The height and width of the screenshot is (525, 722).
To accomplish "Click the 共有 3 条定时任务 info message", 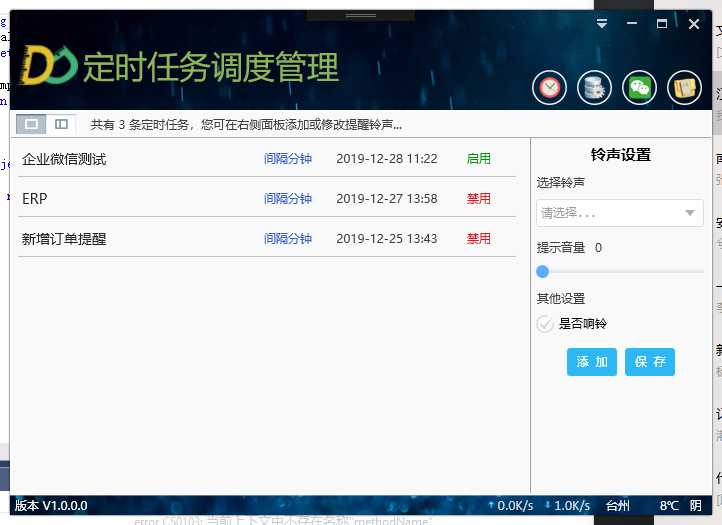I will coord(246,125).
